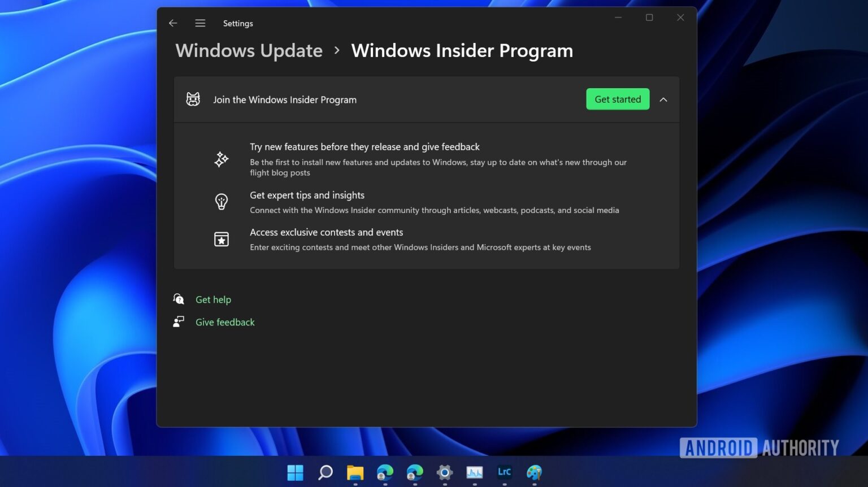Open Windows Search from the taskbar

[x=325, y=473]
